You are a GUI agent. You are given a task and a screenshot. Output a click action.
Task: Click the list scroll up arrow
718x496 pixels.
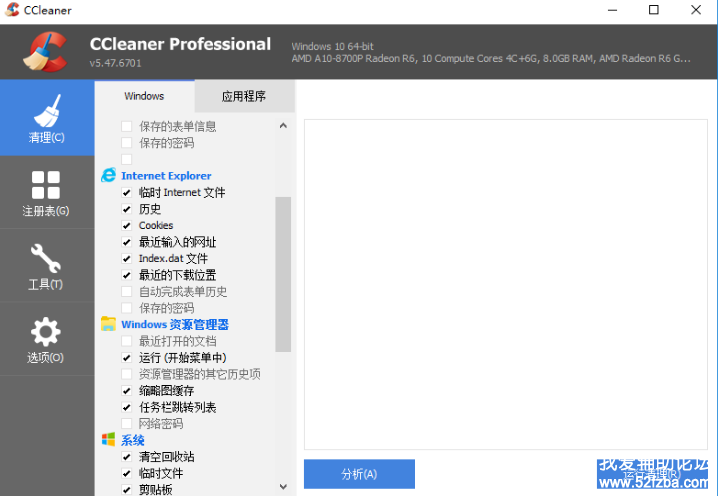[x=283, y=125]
